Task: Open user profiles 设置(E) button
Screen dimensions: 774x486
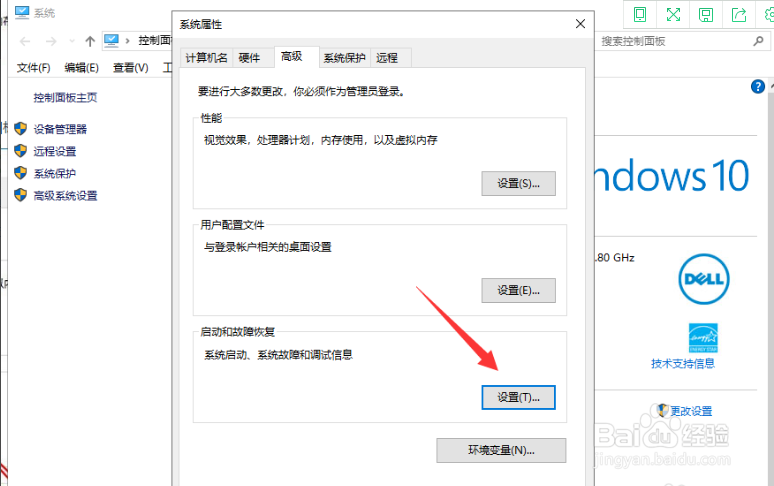Action: coord(518,291)
